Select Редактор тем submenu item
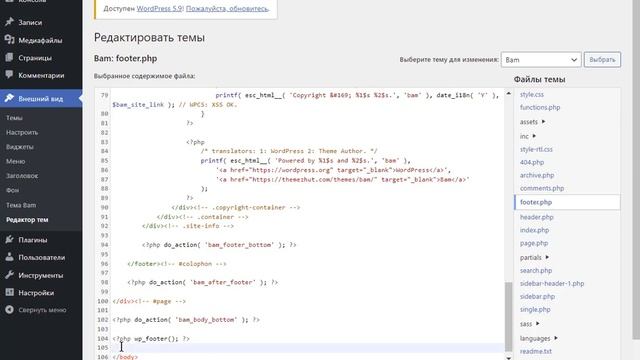Screen dimensions: 640x360 coord(27,220)
